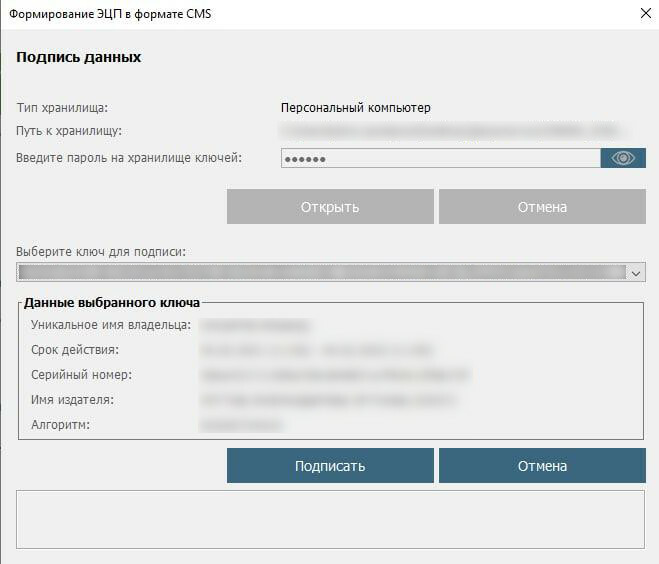Click the key storage password field
Image resolution: width=659 pixels, height=564 pixels.
tap(439, 158)
